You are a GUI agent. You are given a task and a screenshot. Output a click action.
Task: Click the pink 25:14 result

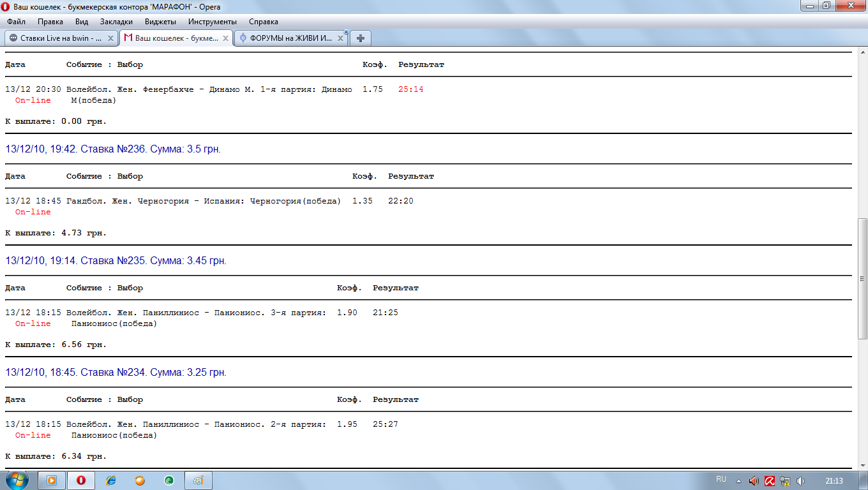click(411, 89)
